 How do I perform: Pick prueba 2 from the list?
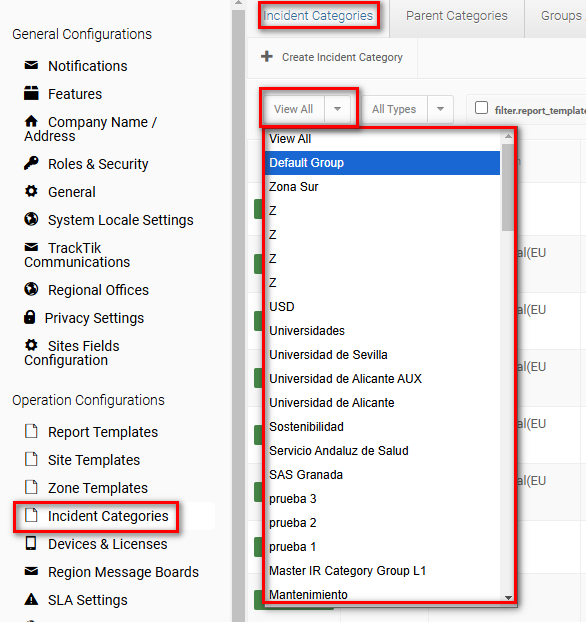coord(383,523)
